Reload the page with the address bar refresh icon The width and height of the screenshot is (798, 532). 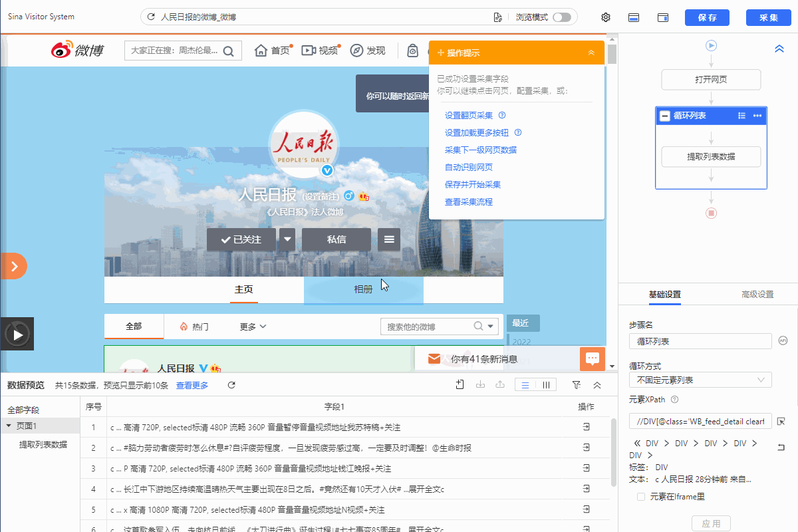pos(151,17)
